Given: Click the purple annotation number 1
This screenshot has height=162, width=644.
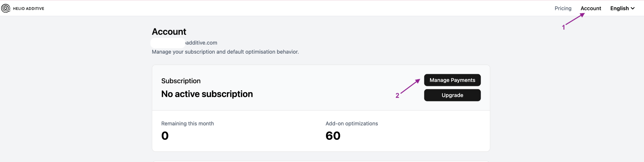Looking at the screenshot, I should (x=563, y=28).
